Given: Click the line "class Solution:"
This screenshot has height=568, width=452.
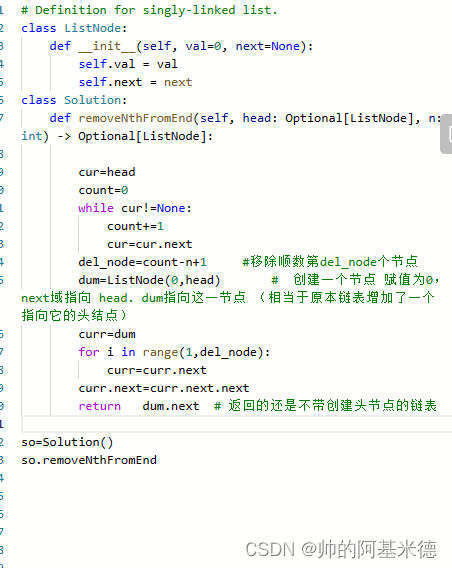Looking at the screenshot, I should [x=74, y=100].
